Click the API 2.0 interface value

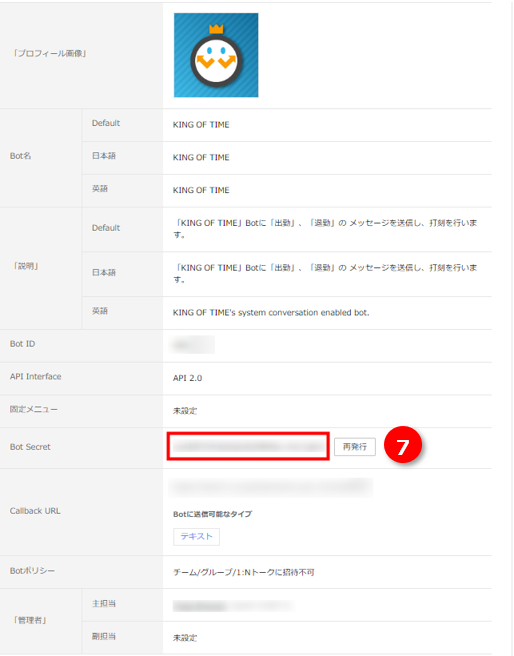[187, 378]
